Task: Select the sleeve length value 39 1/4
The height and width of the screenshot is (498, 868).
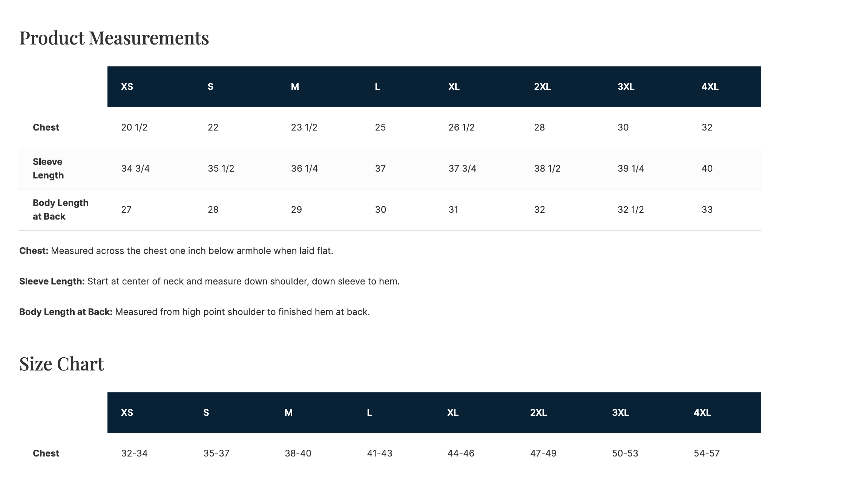Action: coord(631,169)
